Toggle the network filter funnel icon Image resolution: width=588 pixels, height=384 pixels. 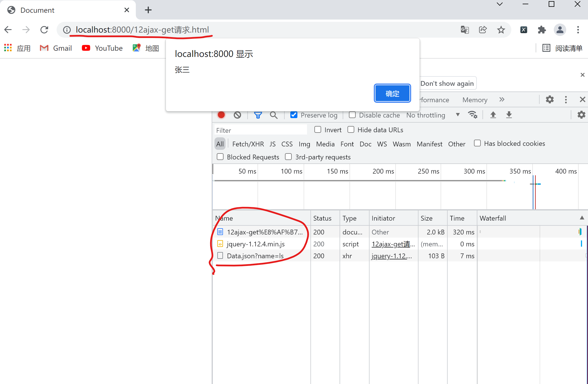(x=258, y=115)
